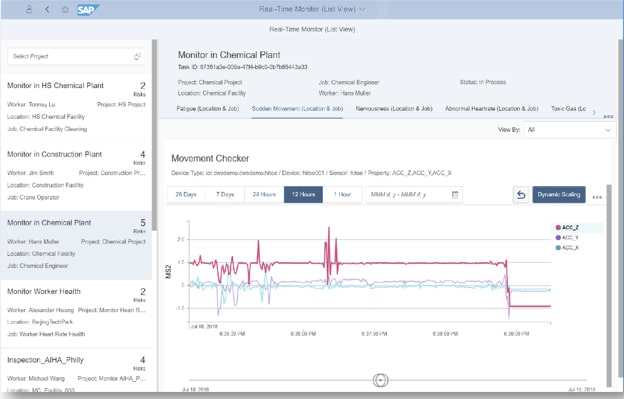Switch to Toxic Gas tab
Viewport: 624px width, 399px height.
pos(568,109)
